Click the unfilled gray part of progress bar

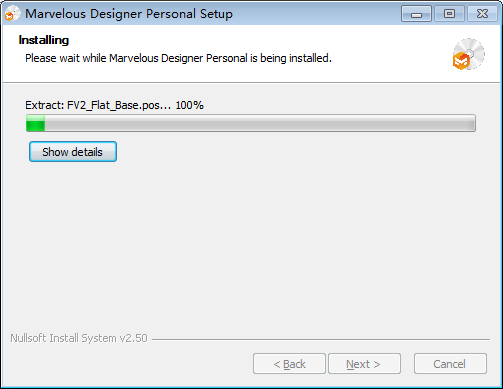point(260,123)
